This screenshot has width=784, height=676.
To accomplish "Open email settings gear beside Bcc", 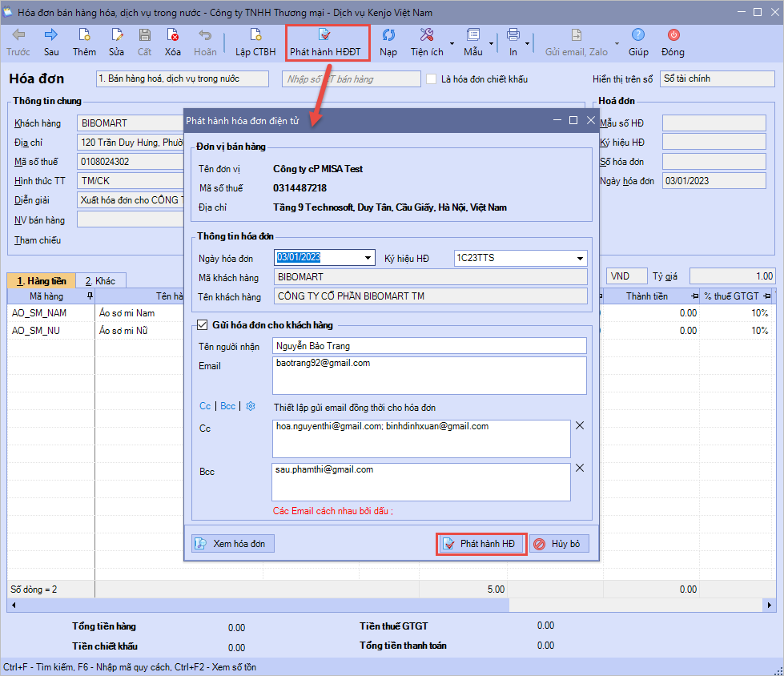I will (x=251, y=406).
